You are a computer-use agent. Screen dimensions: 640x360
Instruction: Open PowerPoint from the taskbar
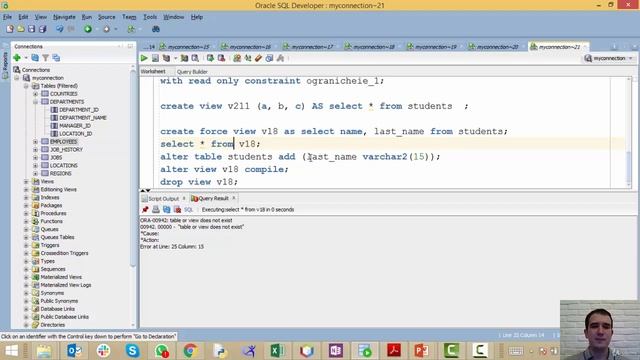(422, 351)
